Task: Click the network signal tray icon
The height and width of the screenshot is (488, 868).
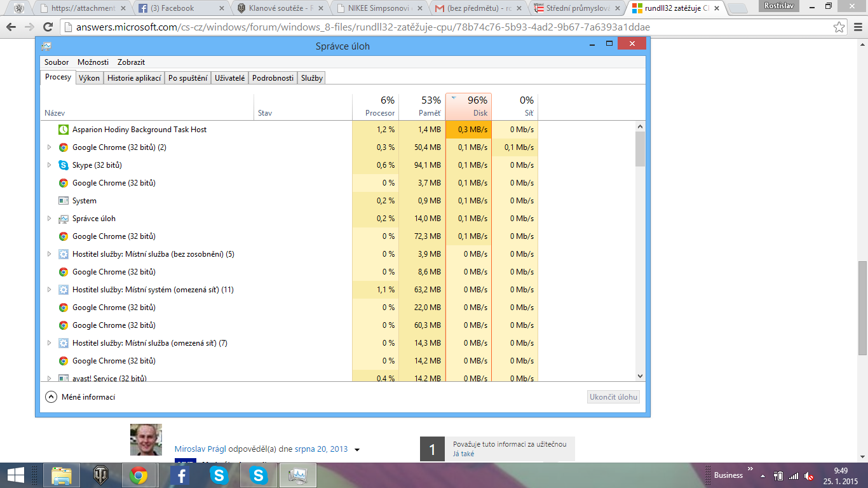Action: [793, 475]
